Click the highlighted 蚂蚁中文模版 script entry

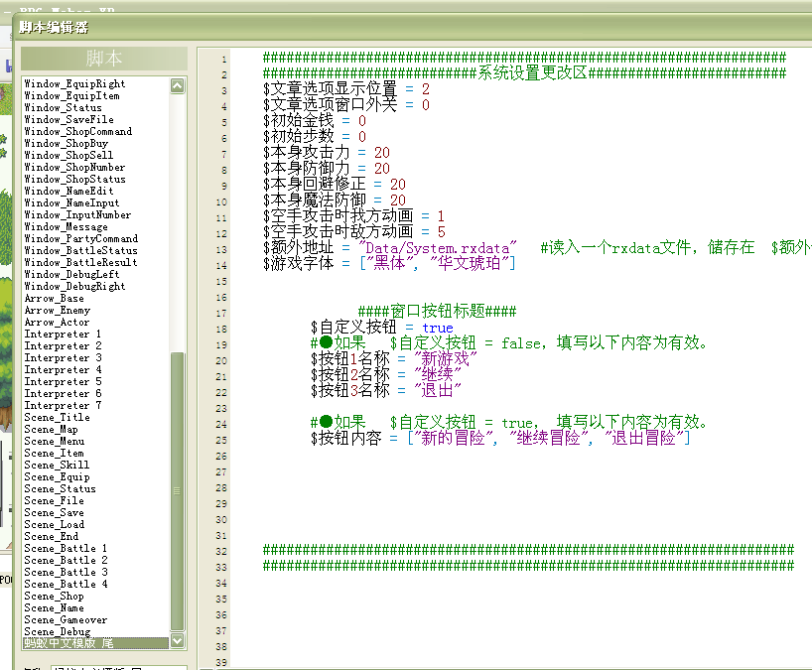(96, 643)
